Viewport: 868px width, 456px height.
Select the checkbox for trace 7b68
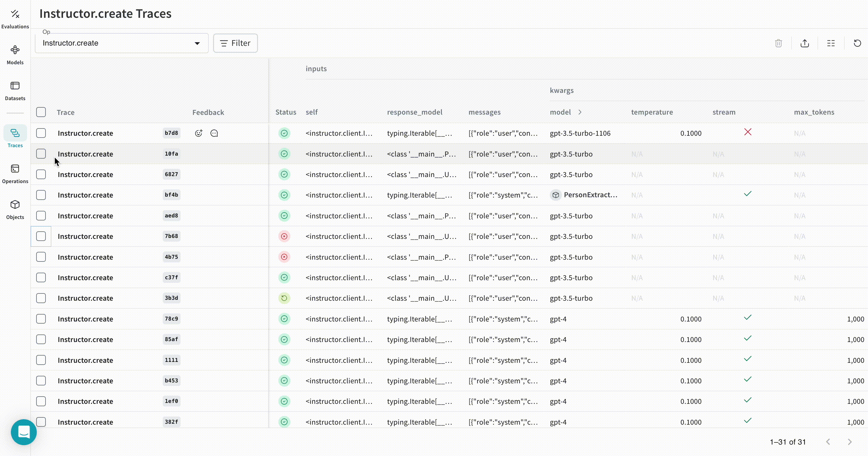41,236
